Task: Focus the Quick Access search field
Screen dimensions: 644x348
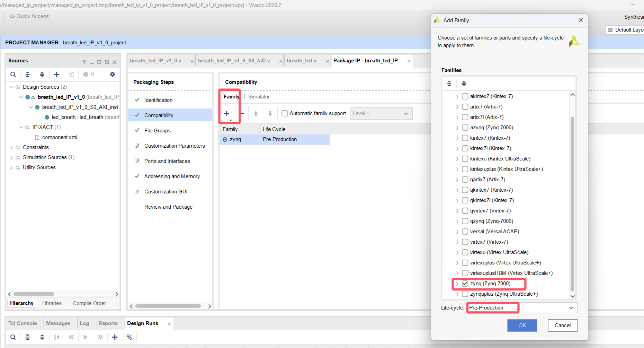Action: [41, 16]
